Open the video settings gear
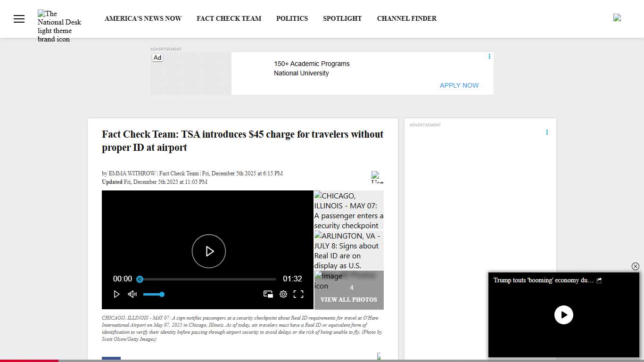The width and height of the screenshot is (644, 362). [283, 294]
